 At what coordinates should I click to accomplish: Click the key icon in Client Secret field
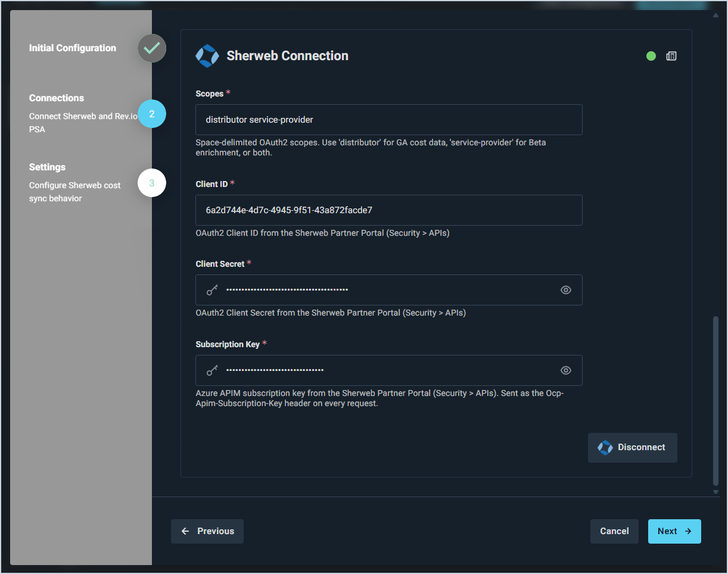212,290
